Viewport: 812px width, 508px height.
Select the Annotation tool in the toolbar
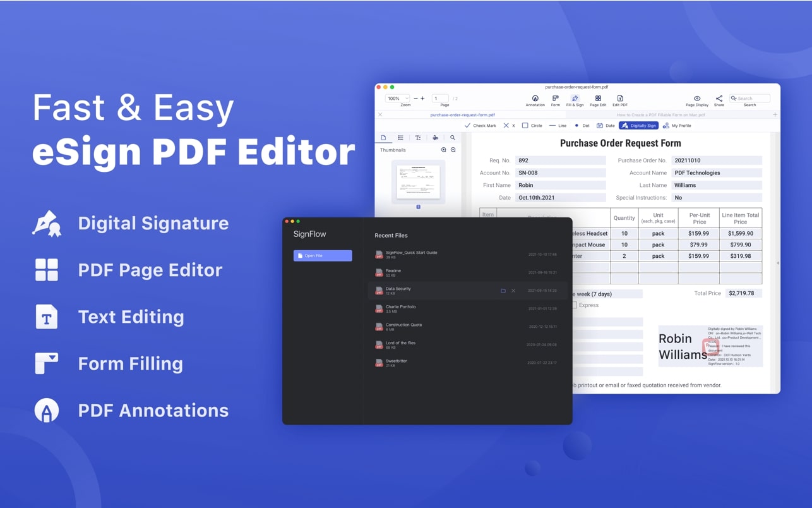pyautogui.click(x=535, y=99)
